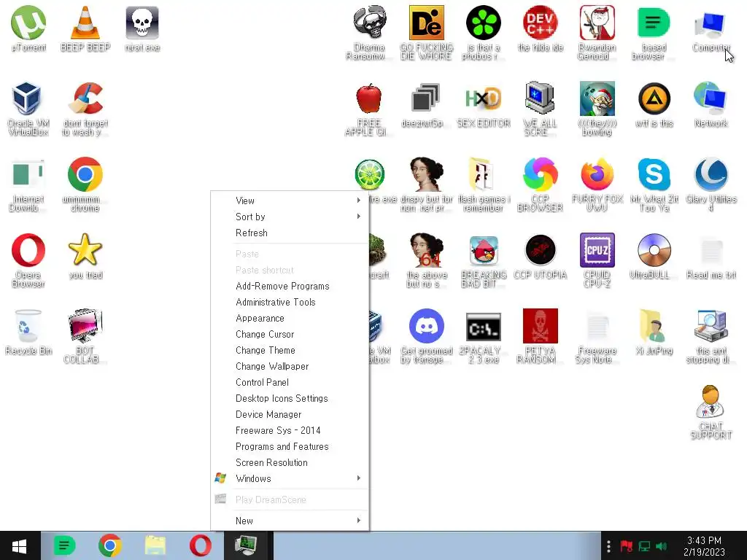Viewport: 747px width, 560px height.
Task: Select the Network desktop icon
Action: coord(711,98)
